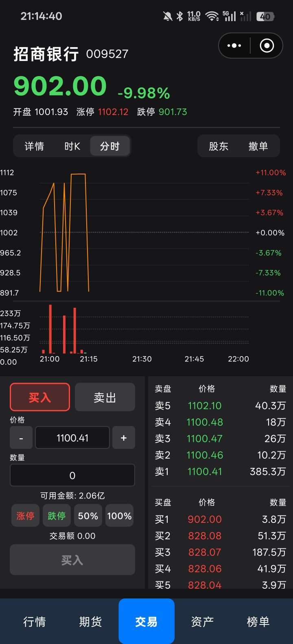Tap the 5G signal strength icon
Image resolution: width=293 pixels, height=644 pixels.
click(x=230, y=16)
